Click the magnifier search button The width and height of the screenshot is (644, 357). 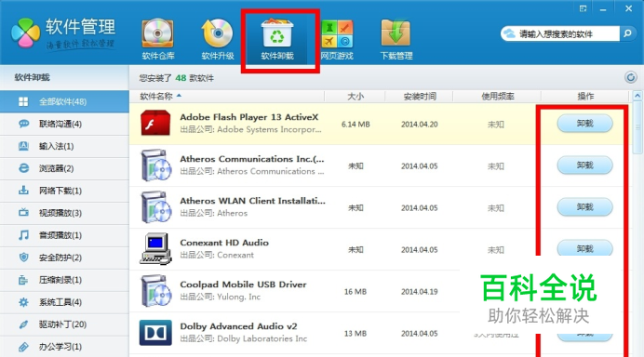point(627,33)
